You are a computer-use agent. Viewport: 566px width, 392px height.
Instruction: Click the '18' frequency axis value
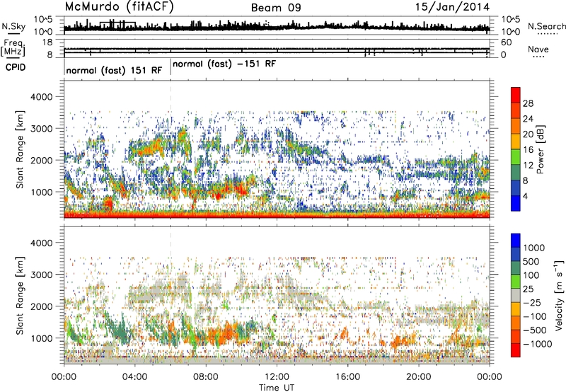[x=47, y=42]
